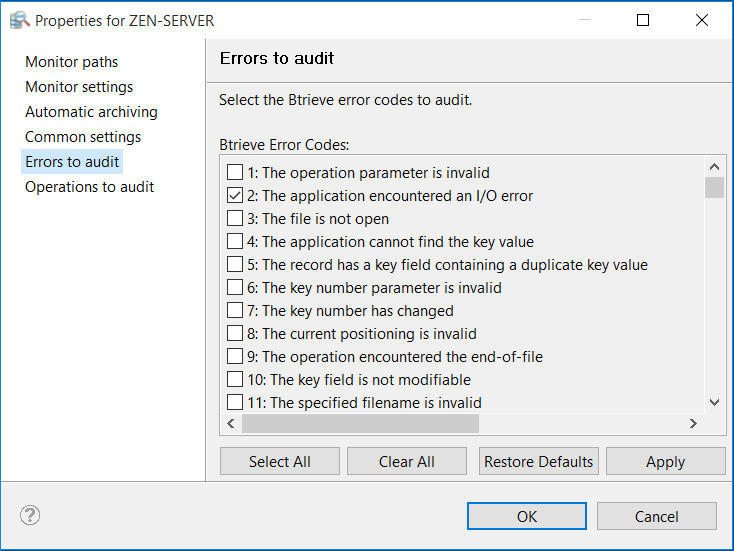Click the Clear All button

coord(406,461)
